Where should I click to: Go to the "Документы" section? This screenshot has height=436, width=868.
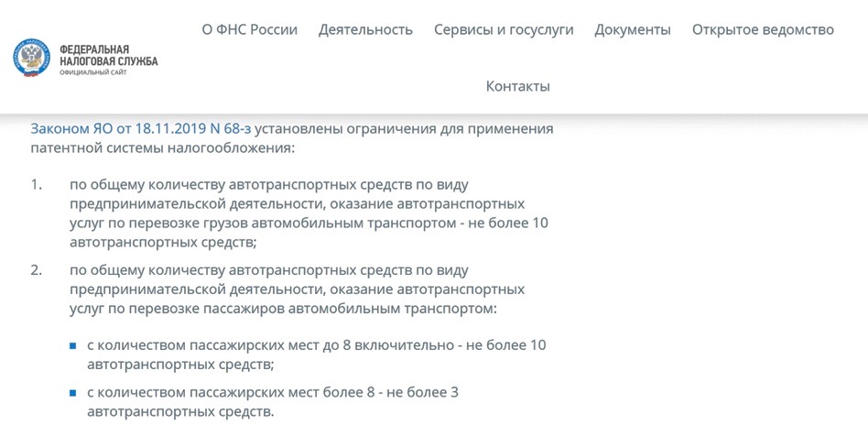click(x=633, y=29)
